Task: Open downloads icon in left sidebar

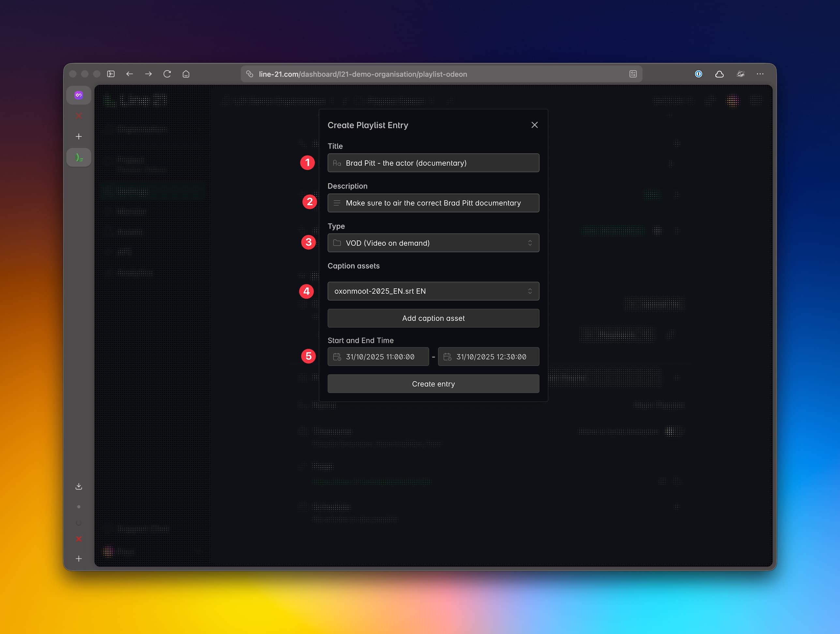Action: pyautogui.click(x=79, y=486)
